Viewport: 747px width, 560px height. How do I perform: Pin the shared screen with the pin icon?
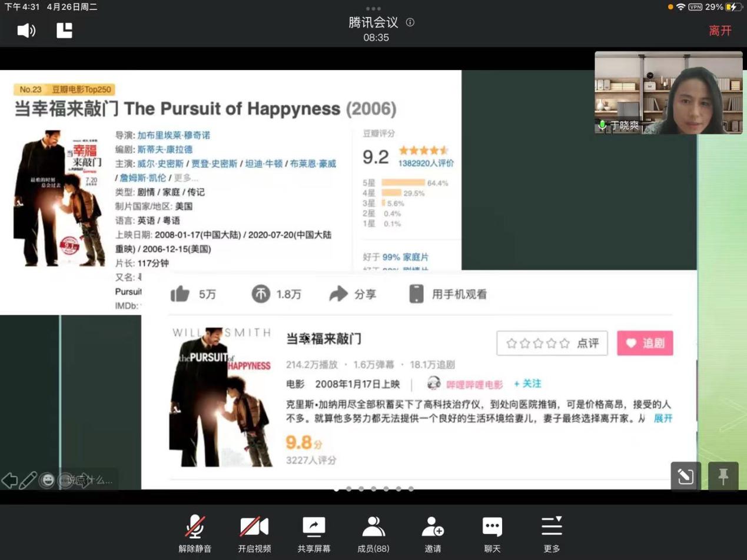coord(723,476)
